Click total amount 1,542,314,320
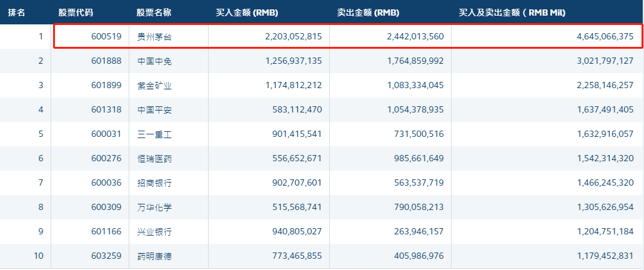 (x=605, y=158)
